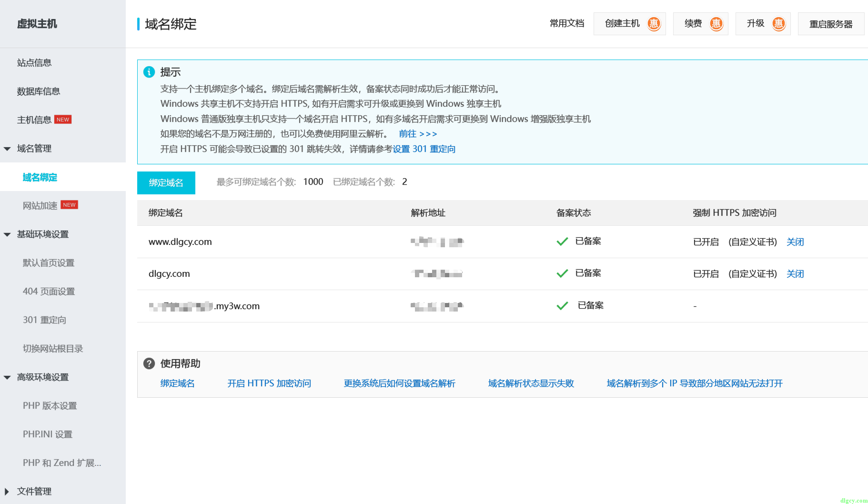This screenshot has width=868, height=504.
Task: Click the NEW badge next to 网站加速
Action: (x=69, y=205)
